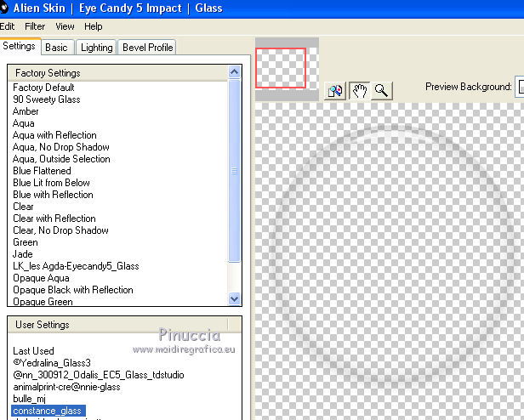Switch to the Basic tab
Screen dimensions: 524x420
(x=56, y=48)
